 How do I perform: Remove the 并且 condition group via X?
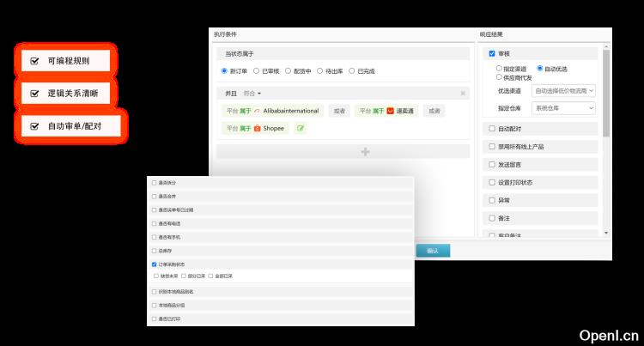click(x=463, y=94)
